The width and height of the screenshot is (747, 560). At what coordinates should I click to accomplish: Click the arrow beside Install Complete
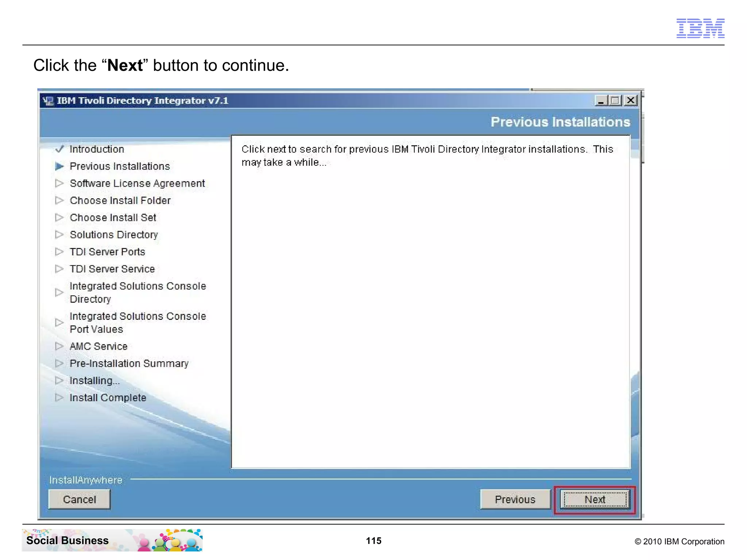pos(59,397)
